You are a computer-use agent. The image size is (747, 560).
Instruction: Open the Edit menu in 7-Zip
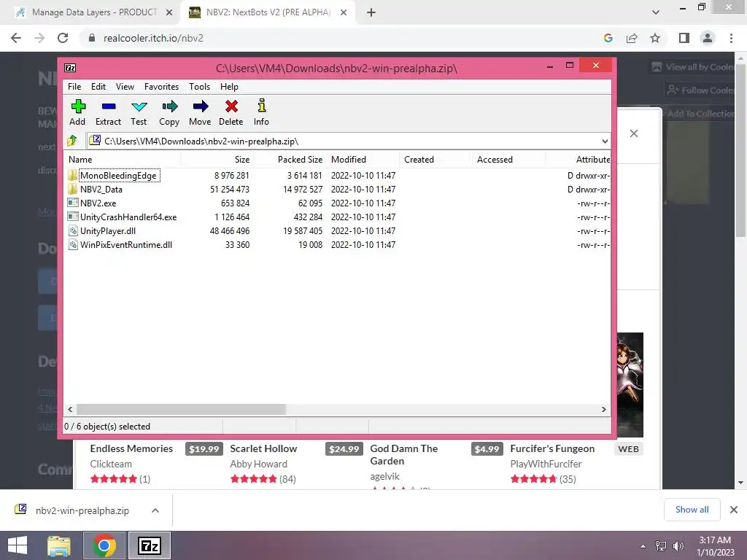[98, 87]
